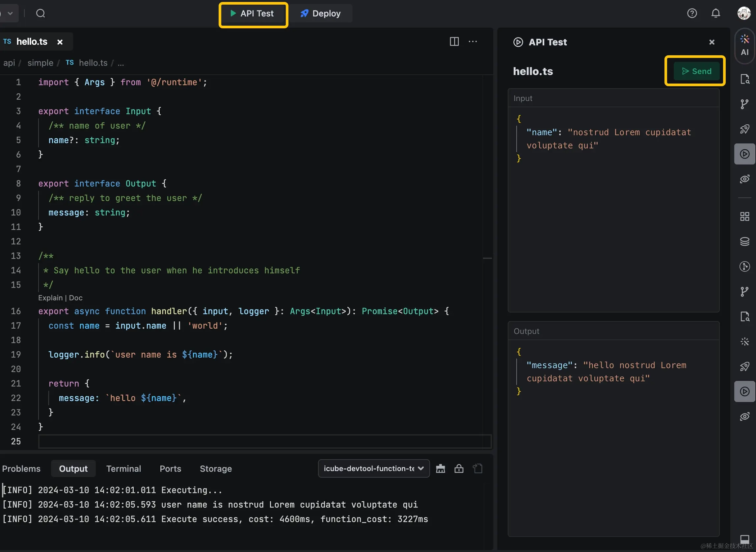The image size is (756, 552).
Task: Toggle the bottom panel icon in the sidebar
Action: [744, 538]
